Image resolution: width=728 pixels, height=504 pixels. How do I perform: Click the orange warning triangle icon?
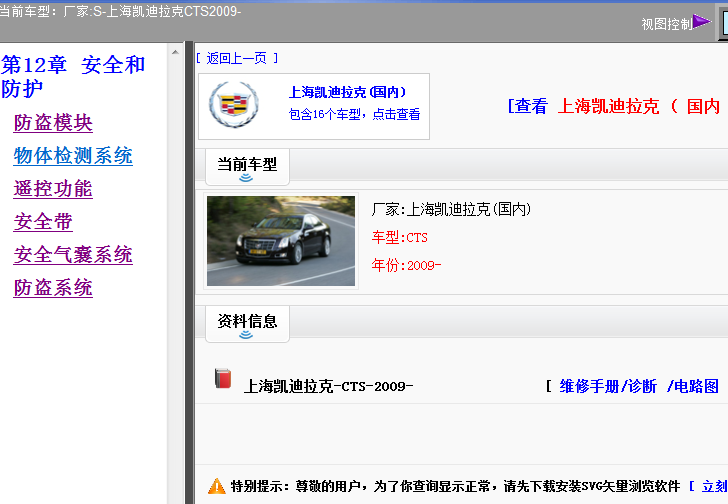pos(217,486)
